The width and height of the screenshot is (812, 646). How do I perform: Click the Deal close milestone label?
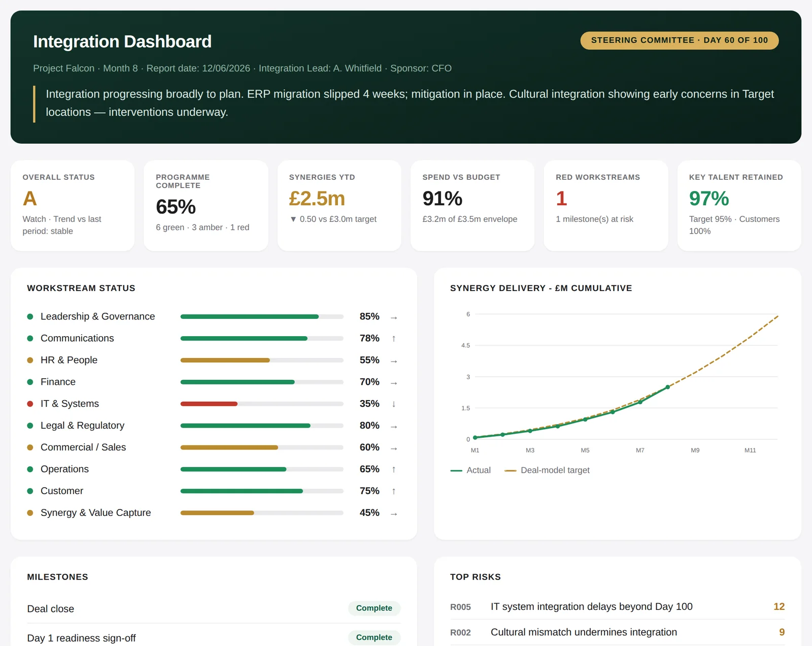(51, 608)
